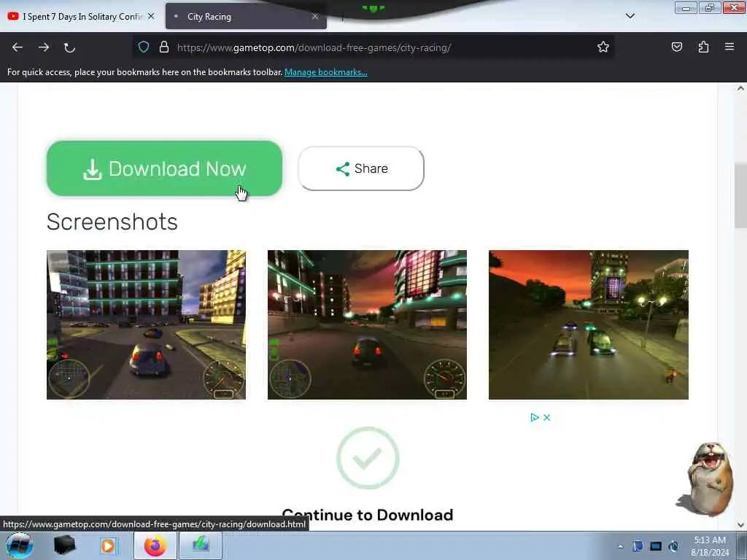Image resolution: width=747 pixels, height=560 pixels.
Task: Click the volume speaker tray icon
Action: pos(673,546)
